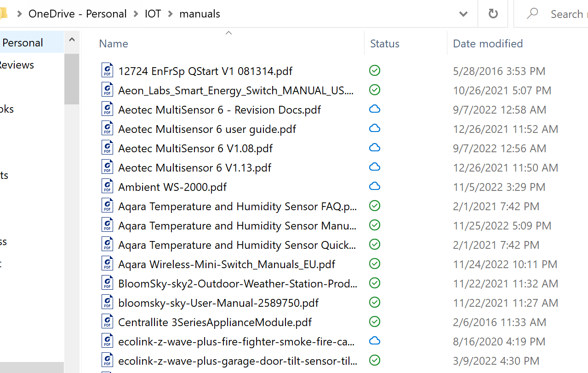
Task: Click synced checkmark status for Aeon_Labs manual
Action: 375,90
